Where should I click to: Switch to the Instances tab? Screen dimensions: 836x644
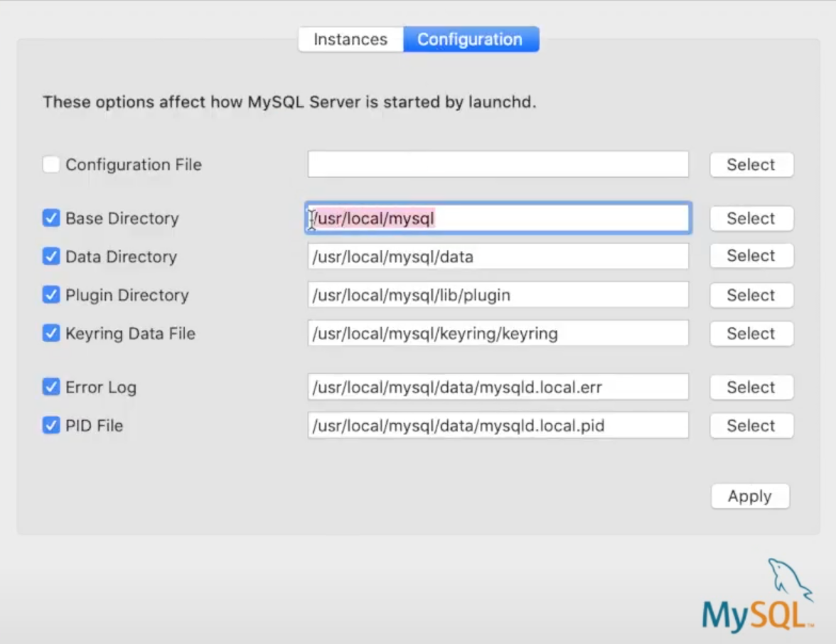[351, 40]
